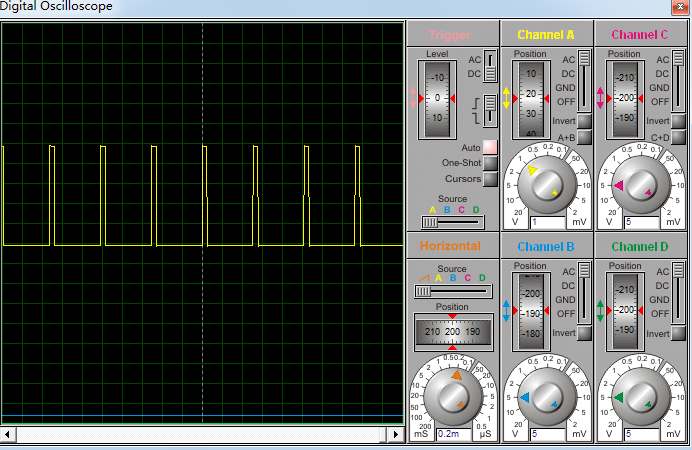Screen dimensions: 692x450
Task: Click the Horizontal timebase knob
Action: click(x=452, y=397)
